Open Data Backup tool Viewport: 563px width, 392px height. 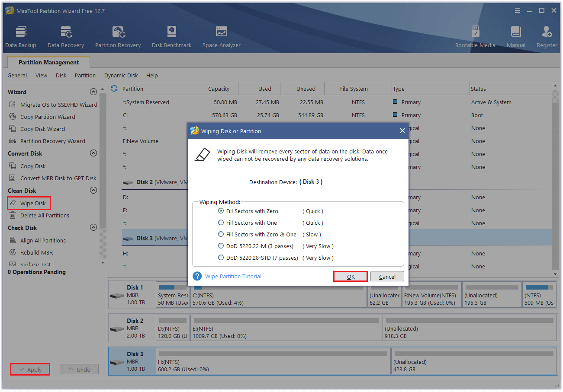[21, 37]
